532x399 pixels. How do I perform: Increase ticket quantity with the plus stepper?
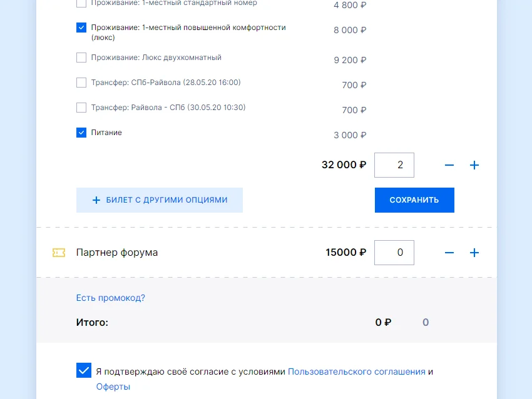click(474, 165)
